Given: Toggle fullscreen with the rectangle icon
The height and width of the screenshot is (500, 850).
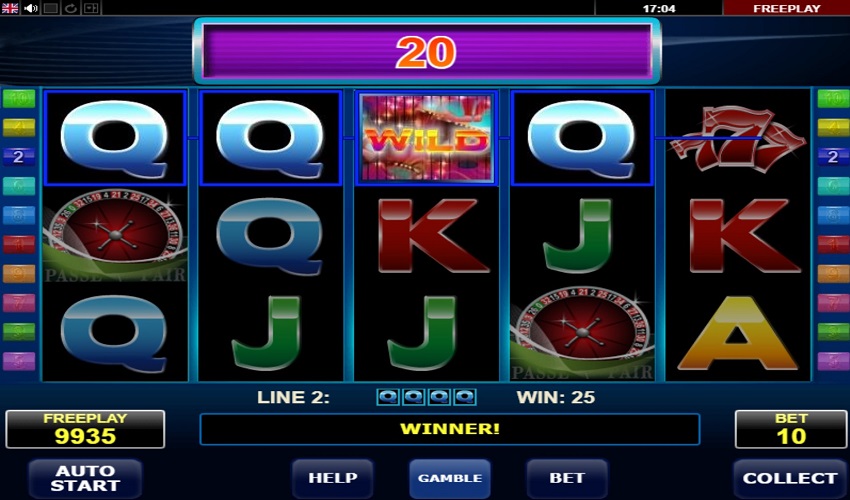Looking at the screenshot, I should point(51,8).
